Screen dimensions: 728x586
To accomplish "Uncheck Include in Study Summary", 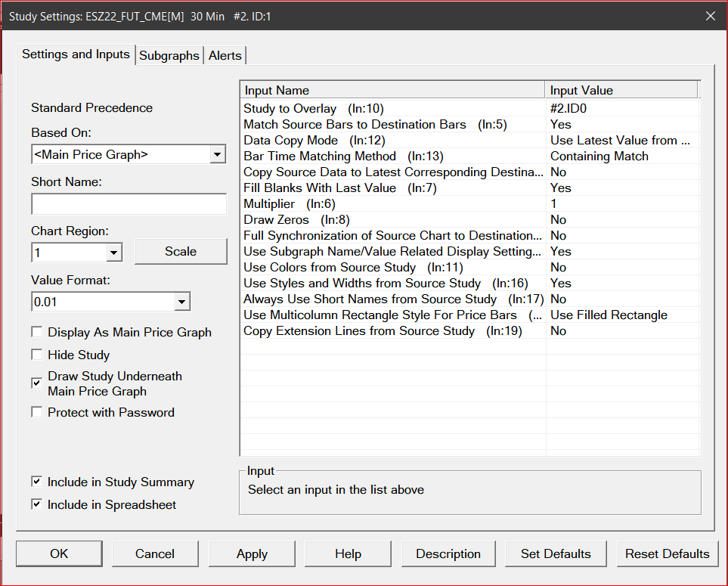I will coord(37,482).
